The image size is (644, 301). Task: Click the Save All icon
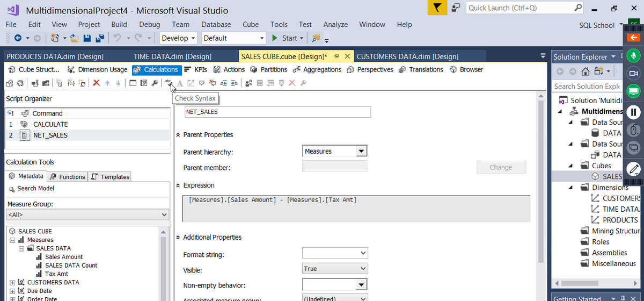[99, 38]
